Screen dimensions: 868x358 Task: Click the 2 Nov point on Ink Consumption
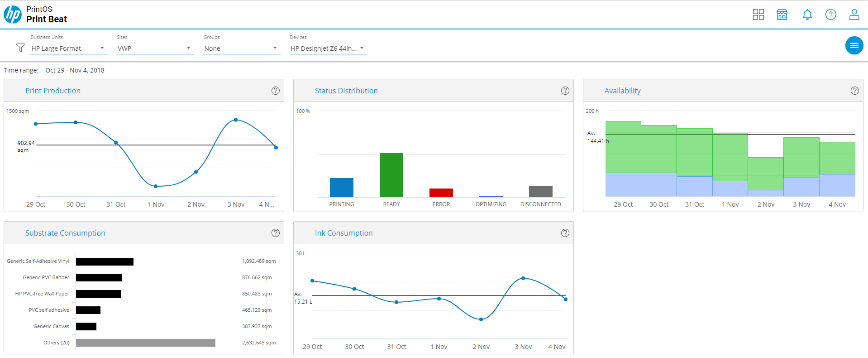481,319
